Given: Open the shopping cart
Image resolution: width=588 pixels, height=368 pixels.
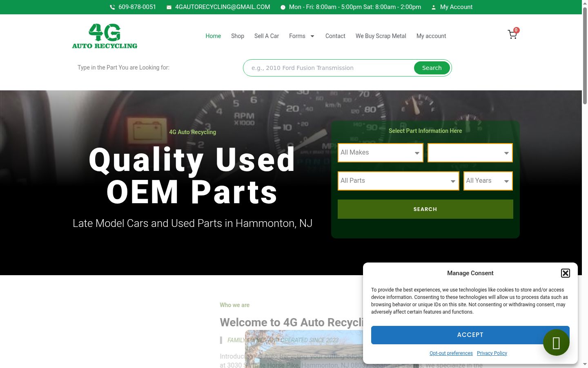Looking at the screenshot, I should [512, 34].
